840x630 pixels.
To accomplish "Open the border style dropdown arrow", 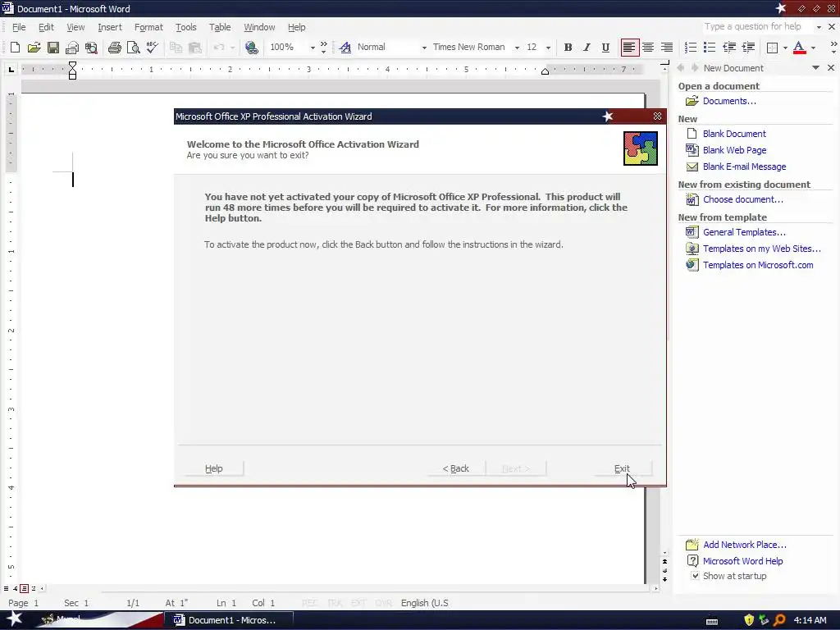I will point(785,48).
